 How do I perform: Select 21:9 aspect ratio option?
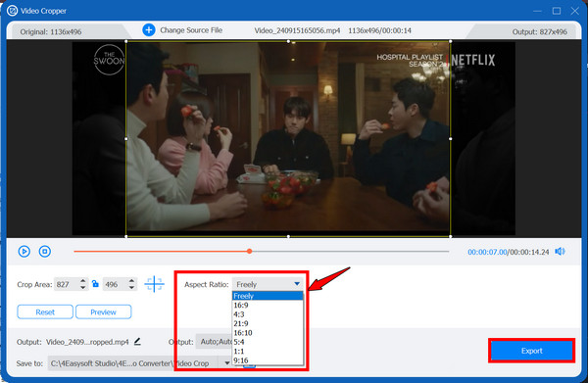tap(268, 323)
